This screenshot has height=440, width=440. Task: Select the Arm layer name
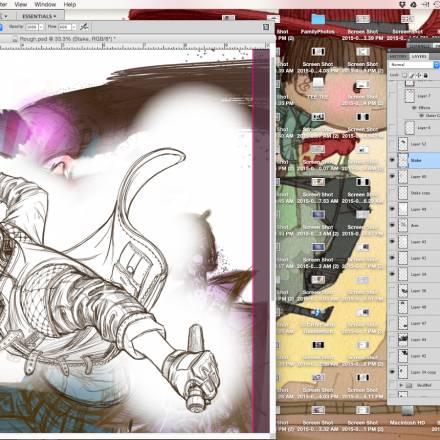pos(414,226)
